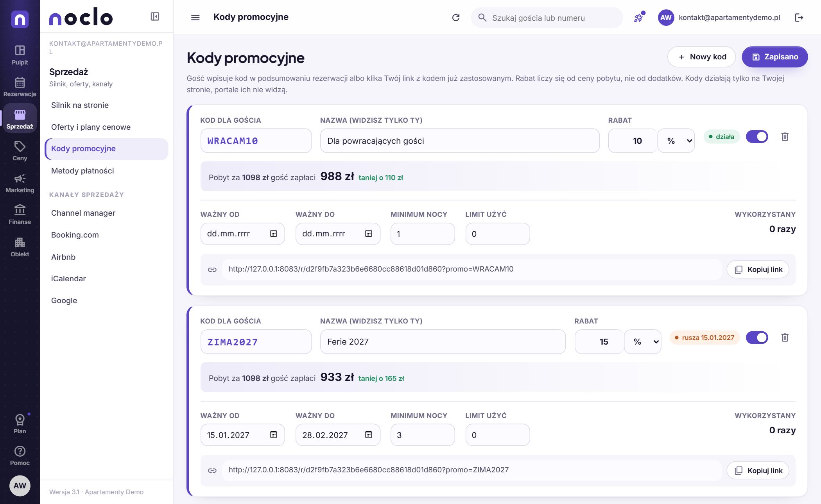Click the green działa status badge
Screen dimensions: 821x504
tap(722, 137)
